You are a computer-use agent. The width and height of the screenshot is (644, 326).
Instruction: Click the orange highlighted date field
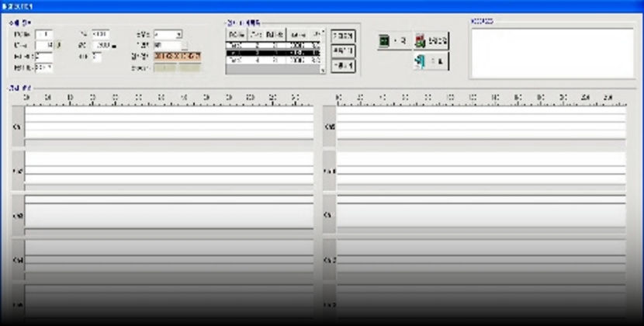(x=178, y=57)
